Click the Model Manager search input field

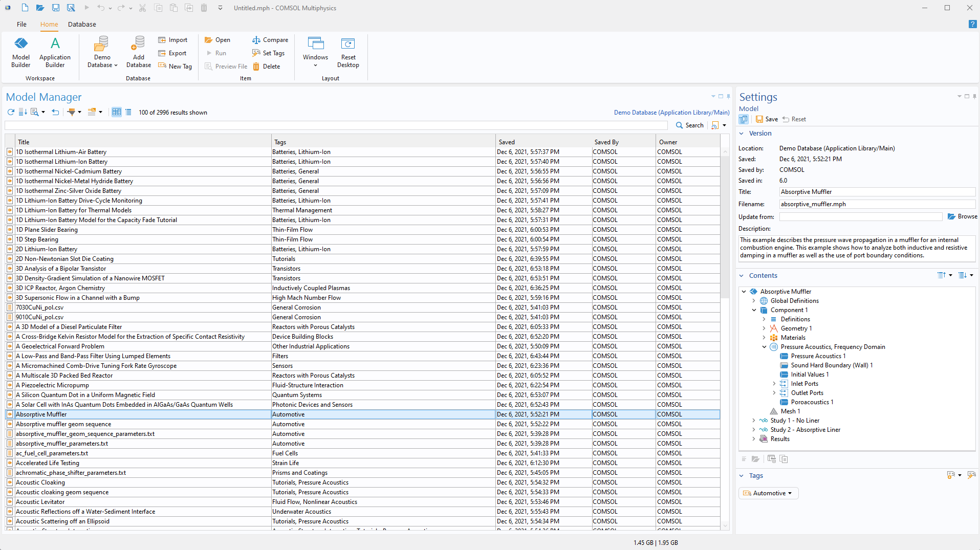click(x=336, y=125)
